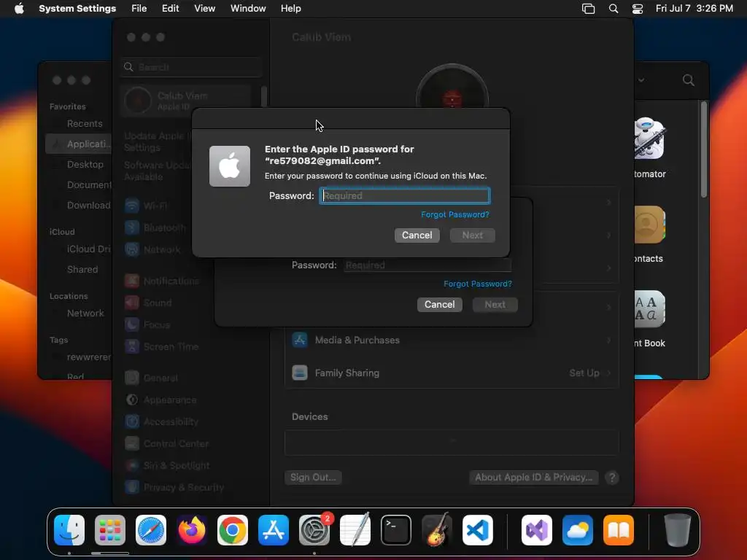Open the System Settings menu
747x560 pixels.
coord(77,9)
